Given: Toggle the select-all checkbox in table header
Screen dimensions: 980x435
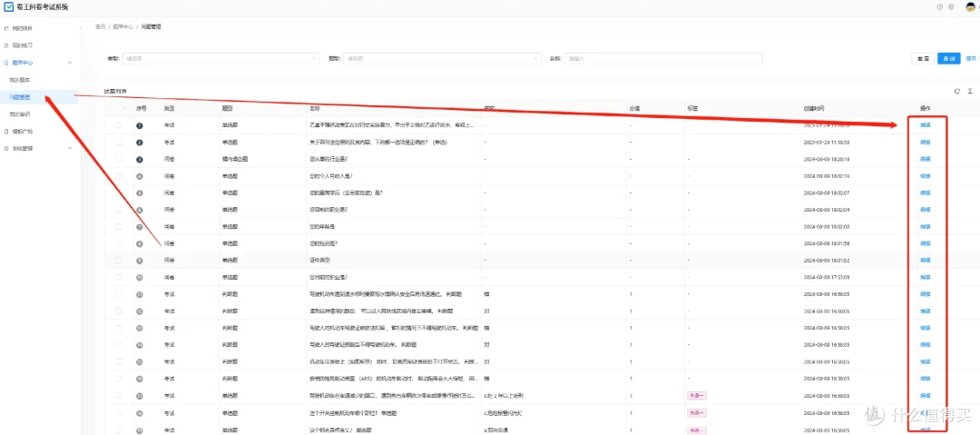Looking at the screenshot, I should pyautogui.click(x=118, y=109).
